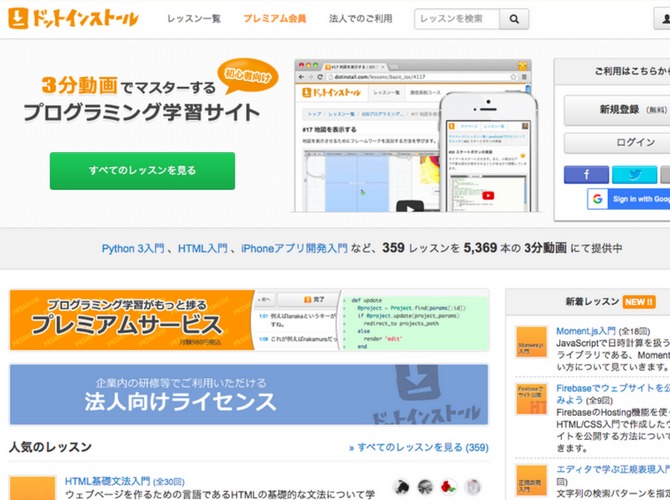Click the first user avatar beside HTML基礎文法入門
This screenshot has height=500, width=670.
pos(400,486)
